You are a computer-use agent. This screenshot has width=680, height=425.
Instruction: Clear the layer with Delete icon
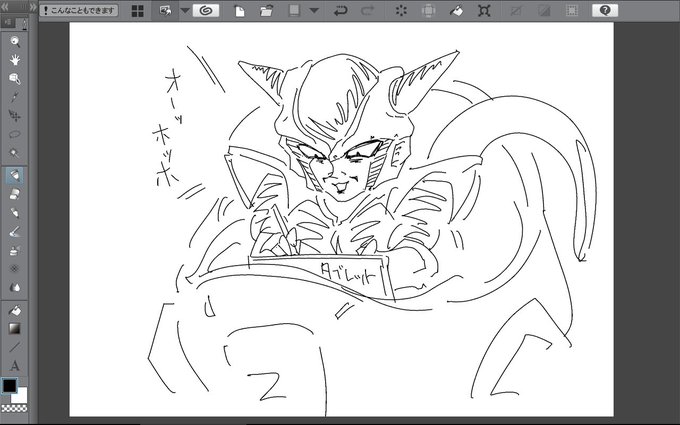click(x=401, y=11)
